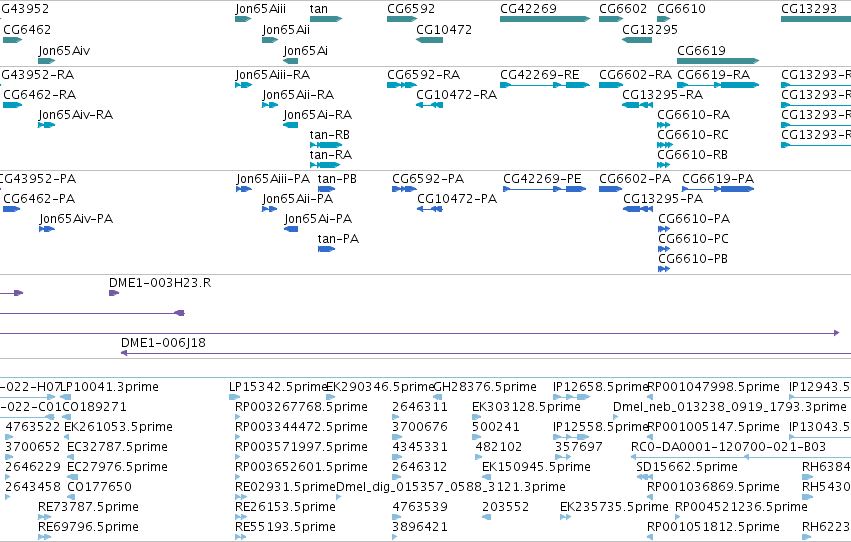Click the 203552 feature label
The width and height of the screenshot is (851, 542).
coord(505,507)
